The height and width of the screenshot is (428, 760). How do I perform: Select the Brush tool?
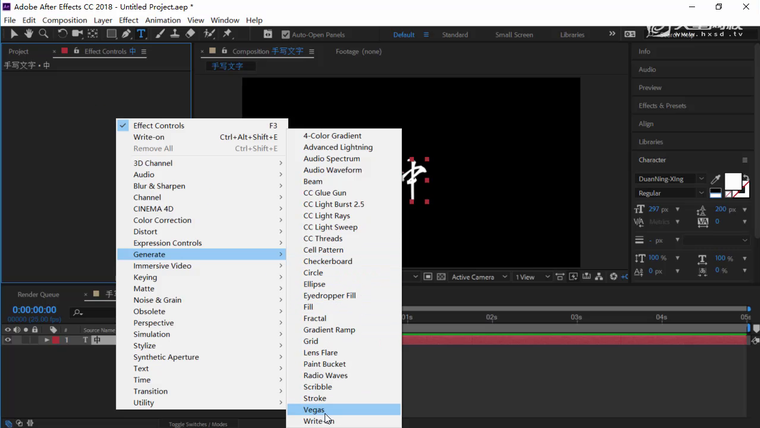click(160, 34)
